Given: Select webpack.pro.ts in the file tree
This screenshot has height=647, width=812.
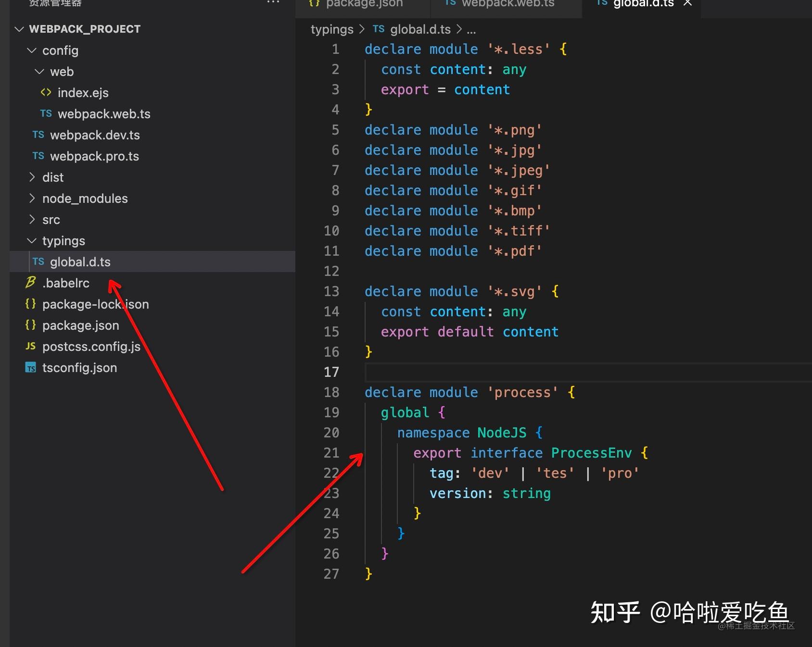Looking at the screenshot, I should 94,156.
